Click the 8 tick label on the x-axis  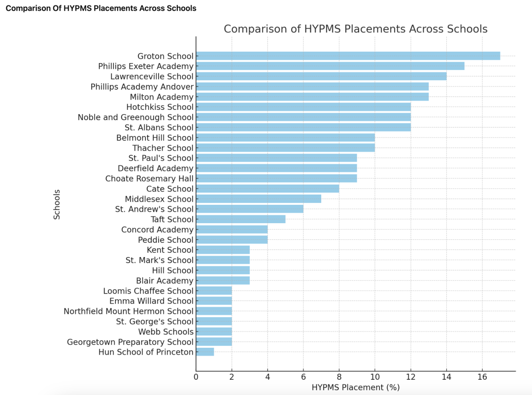pos(339,377)
